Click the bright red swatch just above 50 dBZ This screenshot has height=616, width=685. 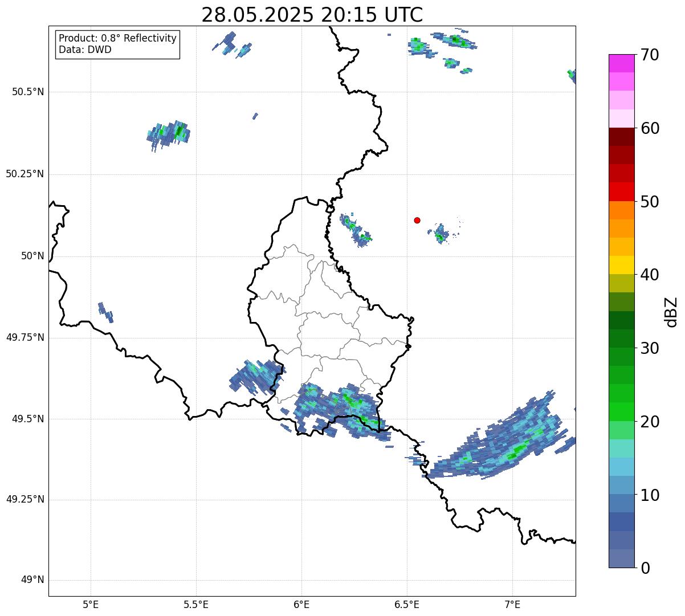(621, 192)
